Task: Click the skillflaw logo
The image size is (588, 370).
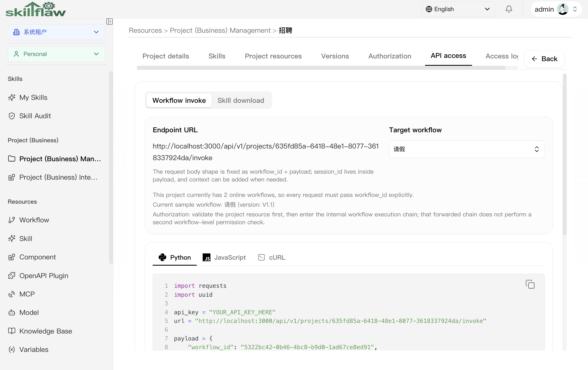Action: pos(35,9)
